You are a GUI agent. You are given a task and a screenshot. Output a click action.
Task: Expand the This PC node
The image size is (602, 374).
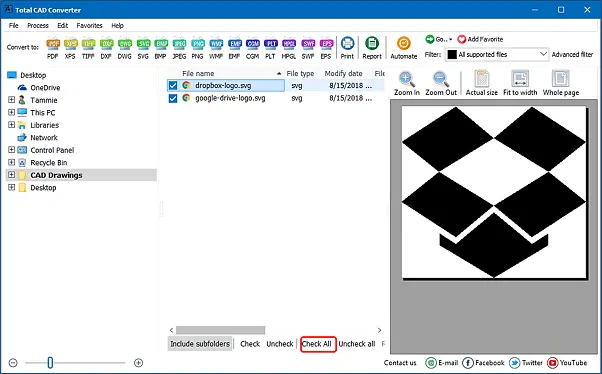click(12, 113)
